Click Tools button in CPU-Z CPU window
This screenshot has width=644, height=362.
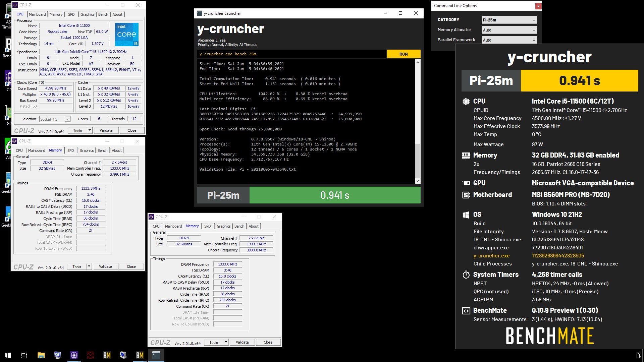[x=77, y=130]
